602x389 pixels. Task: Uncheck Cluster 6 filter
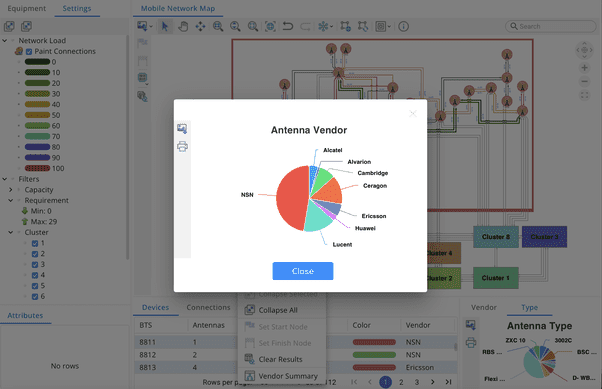35,296
